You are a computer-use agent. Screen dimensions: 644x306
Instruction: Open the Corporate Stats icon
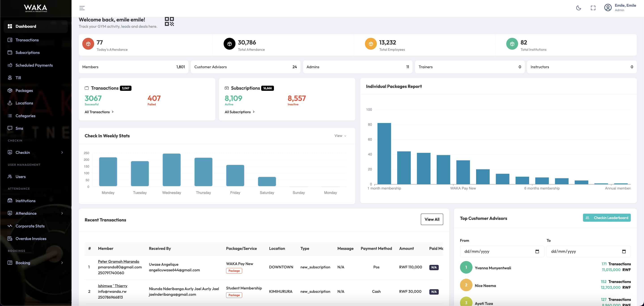click(10, 226)
